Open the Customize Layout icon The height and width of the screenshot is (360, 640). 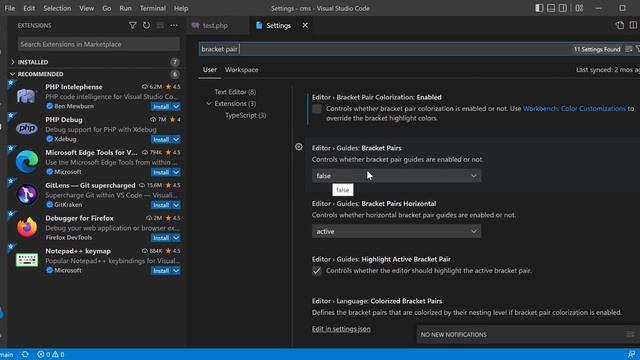coord(579,8)
